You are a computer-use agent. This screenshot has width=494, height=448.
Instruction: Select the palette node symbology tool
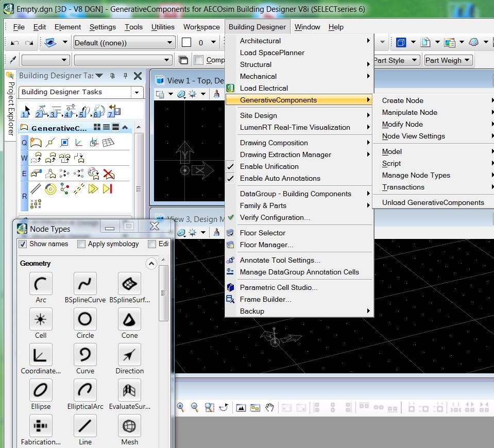tap(94, 174)
